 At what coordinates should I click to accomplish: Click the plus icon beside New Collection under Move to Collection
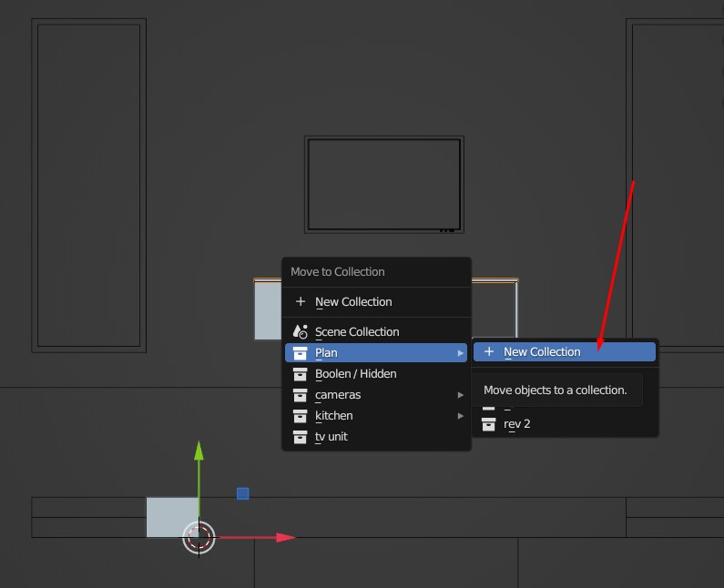coord(301,301)
